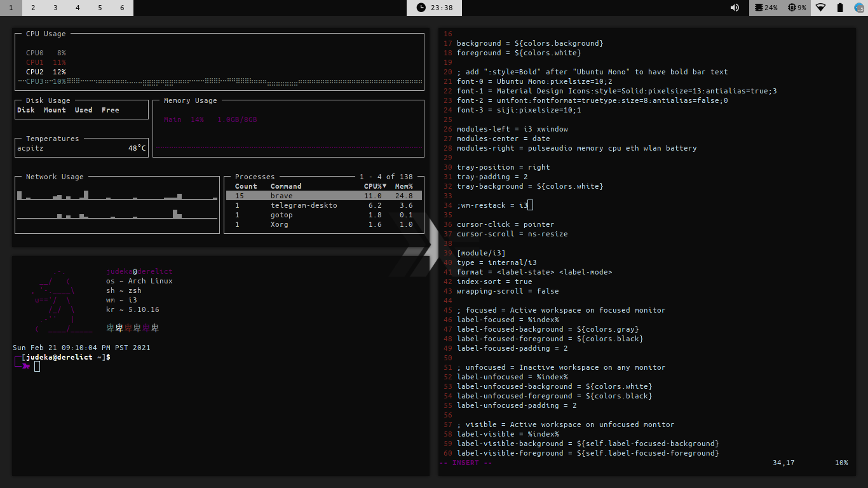868x488 pixels.
Task: Click the [judeka@derelict ~]$ prompt text
Action: pos(66,357)
